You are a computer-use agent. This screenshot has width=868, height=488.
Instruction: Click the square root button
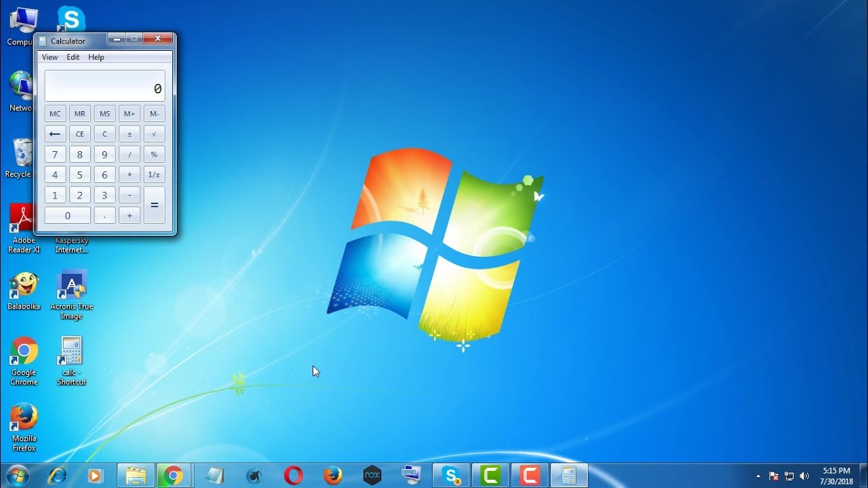point(154,134)
